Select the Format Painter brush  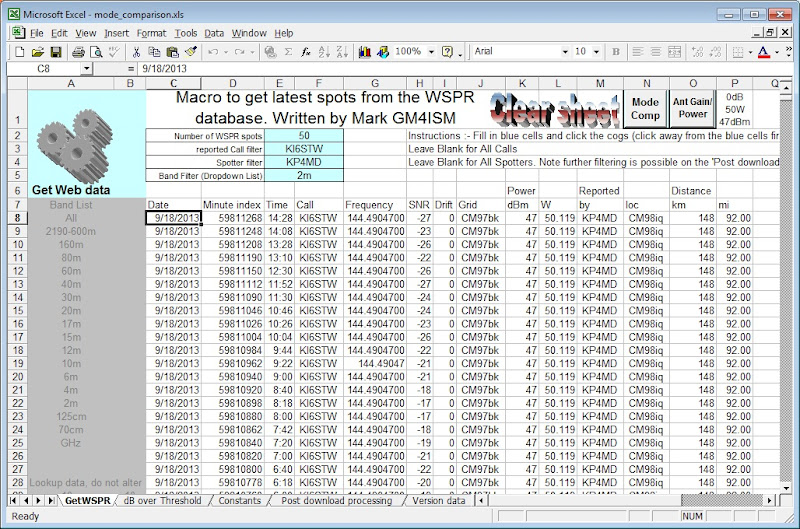point(190,51)
